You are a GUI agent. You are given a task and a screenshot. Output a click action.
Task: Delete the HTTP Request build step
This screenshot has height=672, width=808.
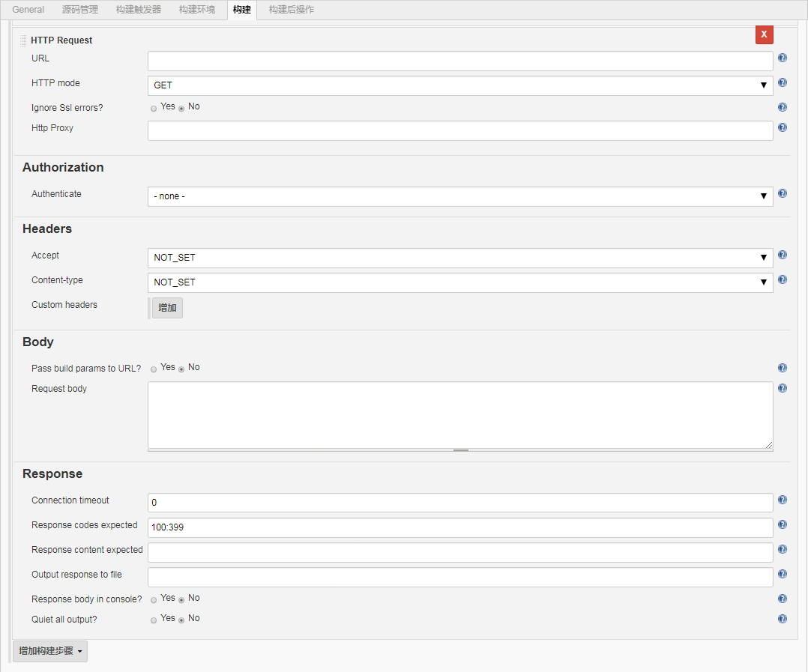(x=765, y=34)
